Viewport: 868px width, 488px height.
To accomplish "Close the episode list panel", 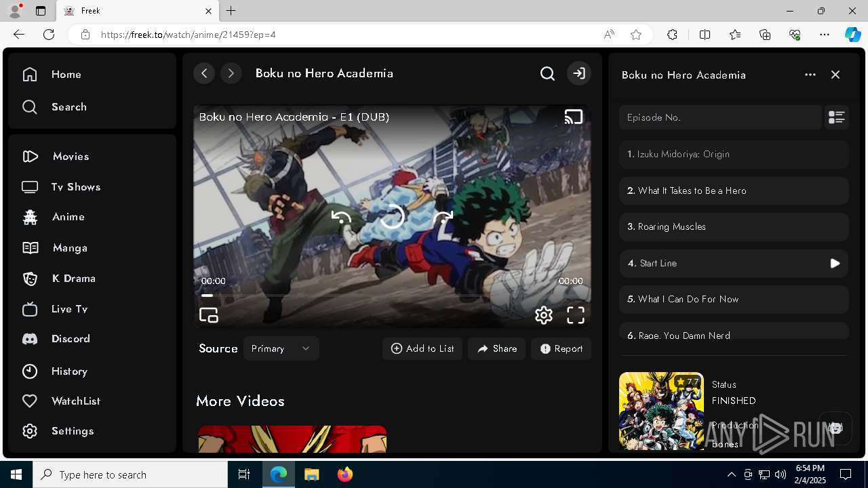I will [x=835, y=75].
